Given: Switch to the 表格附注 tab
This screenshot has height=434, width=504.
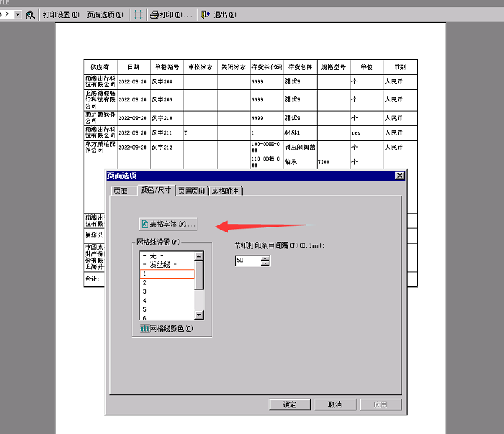Looking at the screenshot, I should (x=225, y=191).
